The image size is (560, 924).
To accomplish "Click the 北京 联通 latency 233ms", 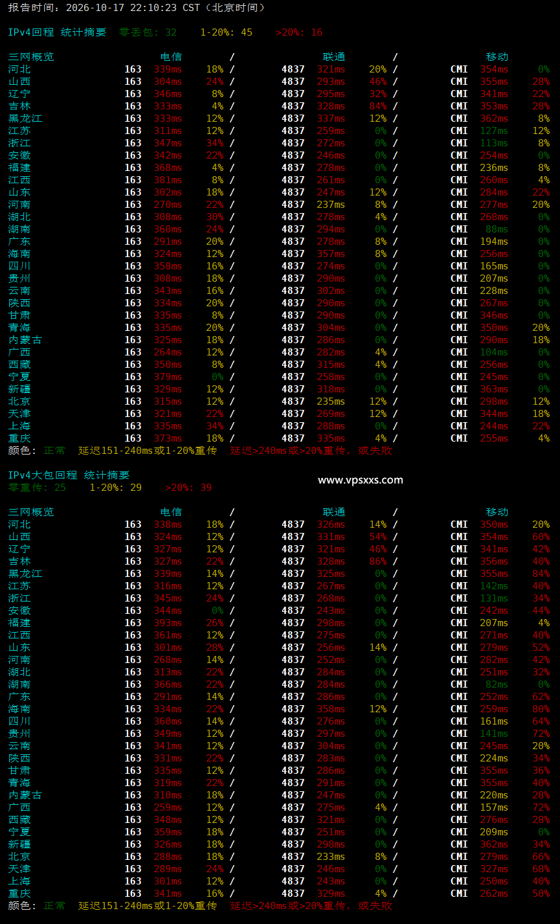I will 331,857.
